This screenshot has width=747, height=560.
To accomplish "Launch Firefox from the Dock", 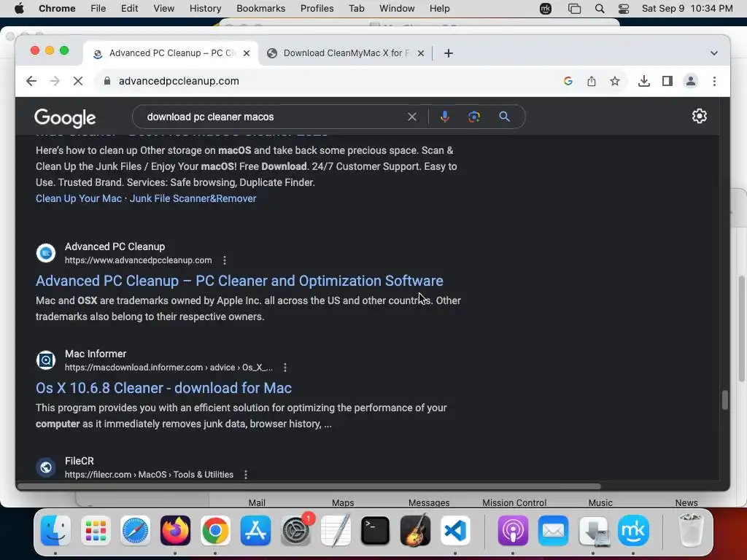I will [x=175, y=530].
